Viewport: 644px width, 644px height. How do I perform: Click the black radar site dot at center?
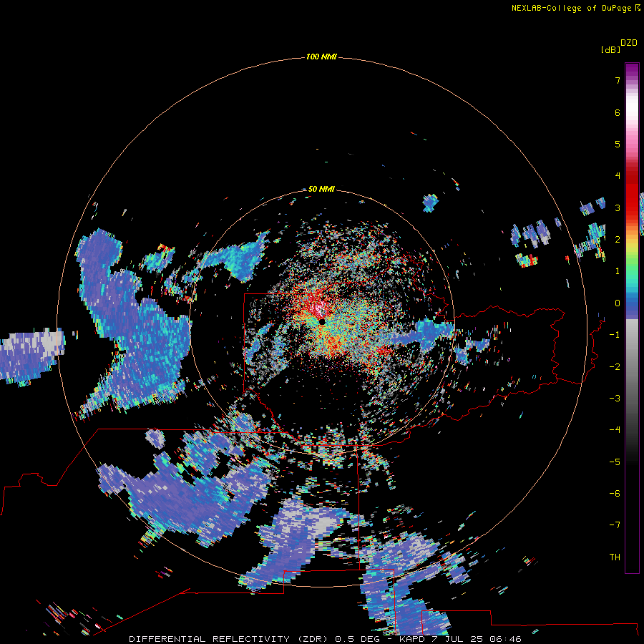point(322,321)
